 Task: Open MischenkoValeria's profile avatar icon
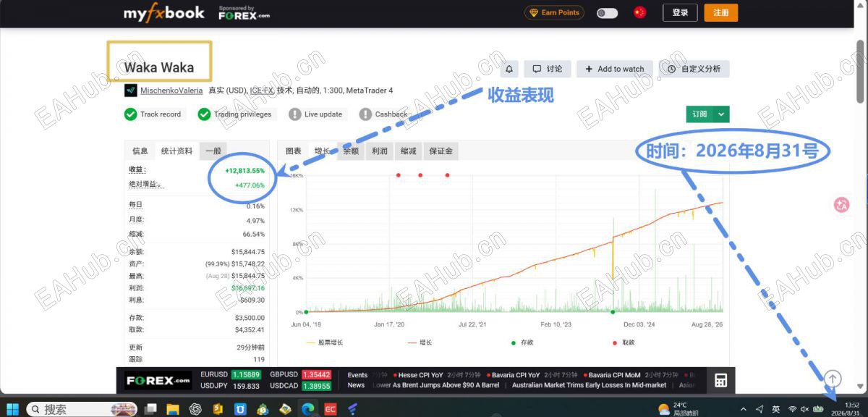coord(130,90)
